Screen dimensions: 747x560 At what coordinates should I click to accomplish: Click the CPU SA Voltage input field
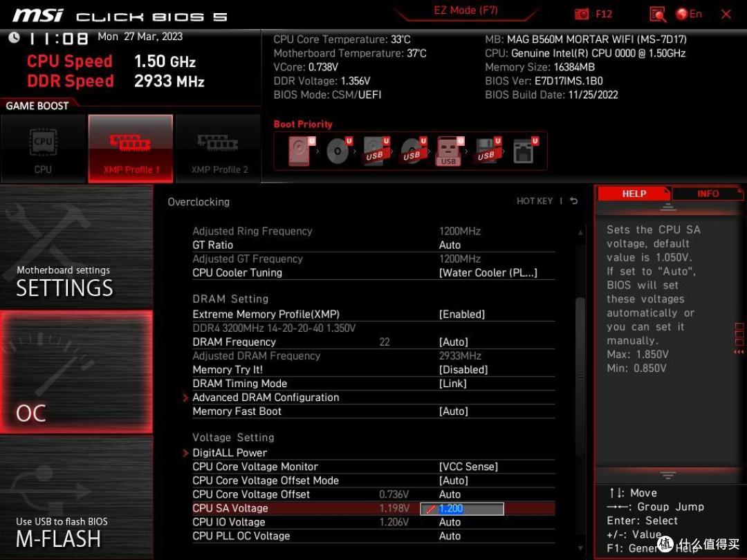tap(461, 509)
